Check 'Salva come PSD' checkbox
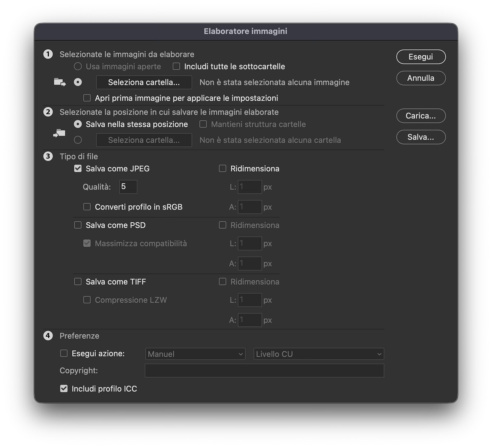Screen dimensions: 492x448 (x=78, y=225)
